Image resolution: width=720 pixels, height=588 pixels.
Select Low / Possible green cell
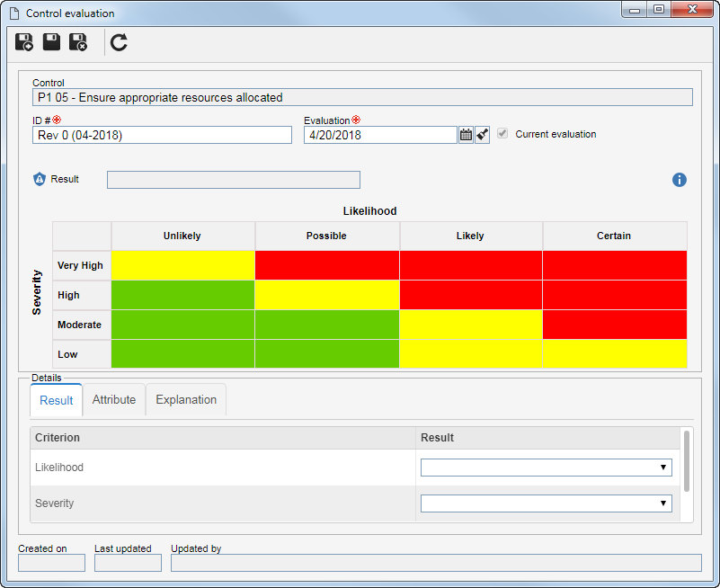(327, 354)
